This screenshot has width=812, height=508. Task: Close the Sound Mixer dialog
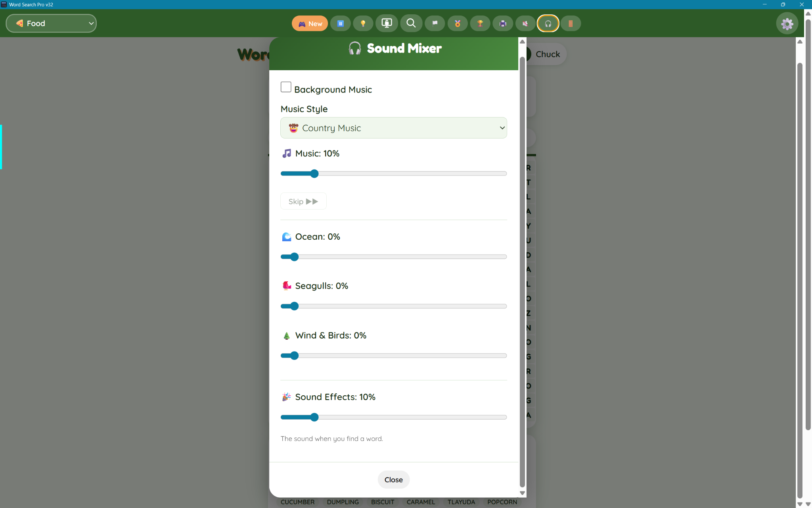pyautogui.click(x=393, y=479)
